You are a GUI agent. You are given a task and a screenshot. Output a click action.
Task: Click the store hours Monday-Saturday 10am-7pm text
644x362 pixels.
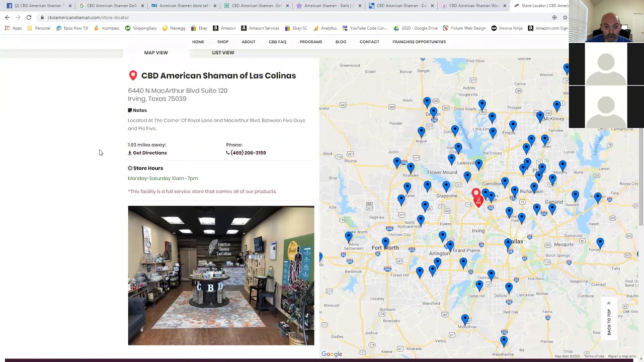click(x=163, y=178)
